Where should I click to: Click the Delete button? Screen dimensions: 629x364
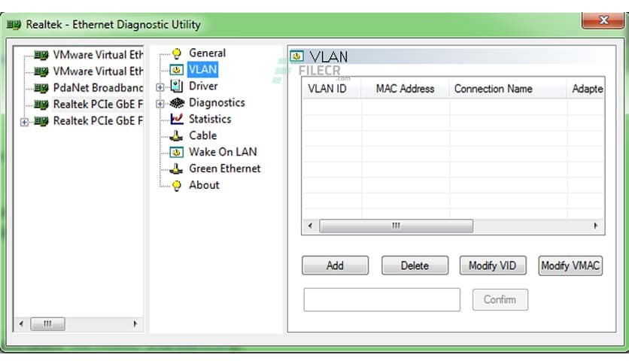pyautogui.click(x=415, y=265)
